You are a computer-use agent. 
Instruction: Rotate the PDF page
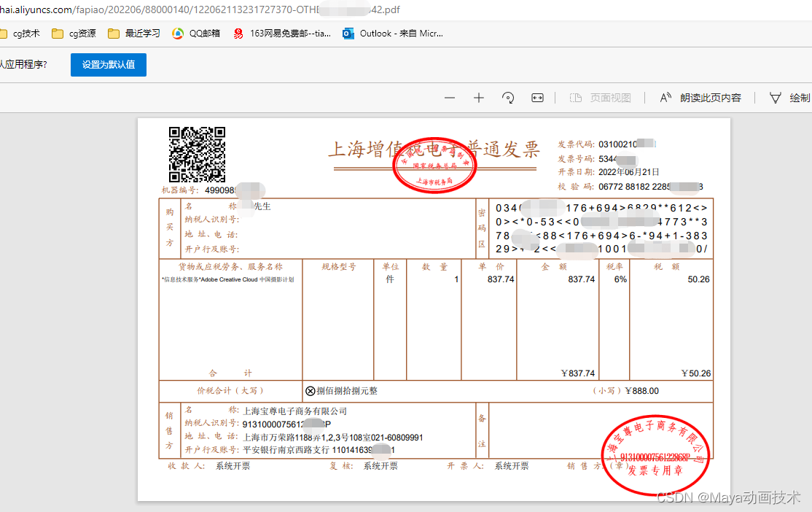point(508,98)
